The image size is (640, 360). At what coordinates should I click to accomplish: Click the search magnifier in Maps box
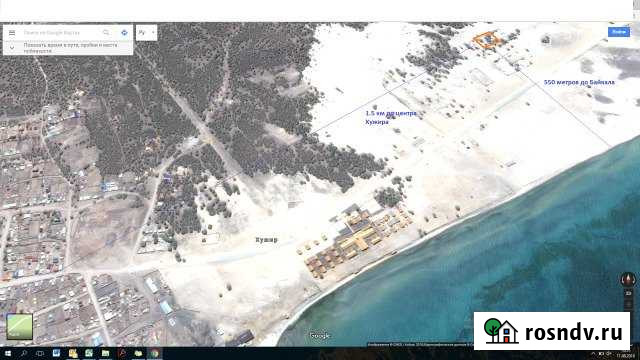pos(106,33)
